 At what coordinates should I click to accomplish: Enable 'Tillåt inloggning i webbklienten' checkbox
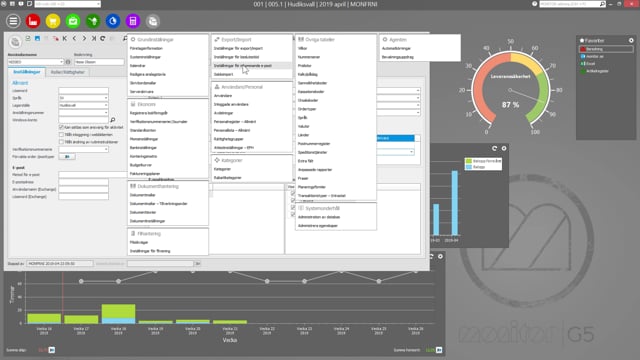pyautogui.click(x=61, y=135)
